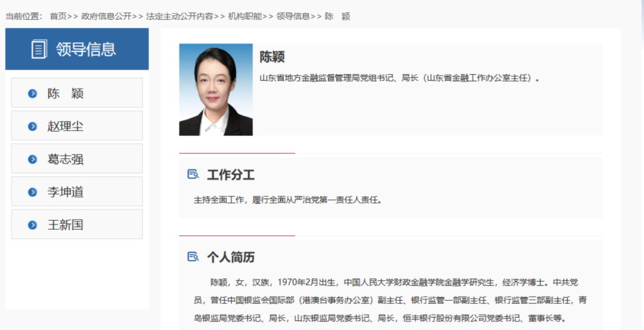Click the document icon beside 领导信息 header
644x330 pixels.
(39, 49)
